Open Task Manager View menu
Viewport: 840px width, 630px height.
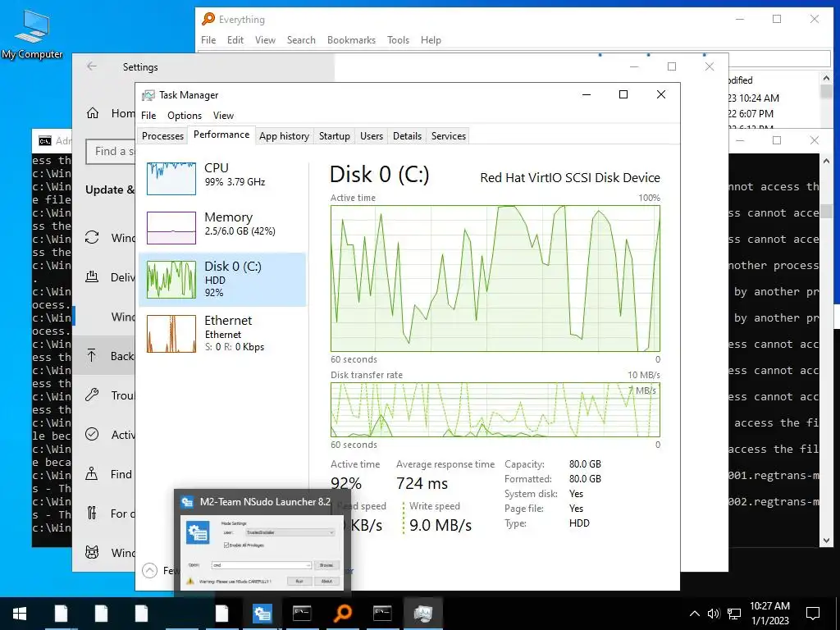pyautogui.click(x=223, y=116)
